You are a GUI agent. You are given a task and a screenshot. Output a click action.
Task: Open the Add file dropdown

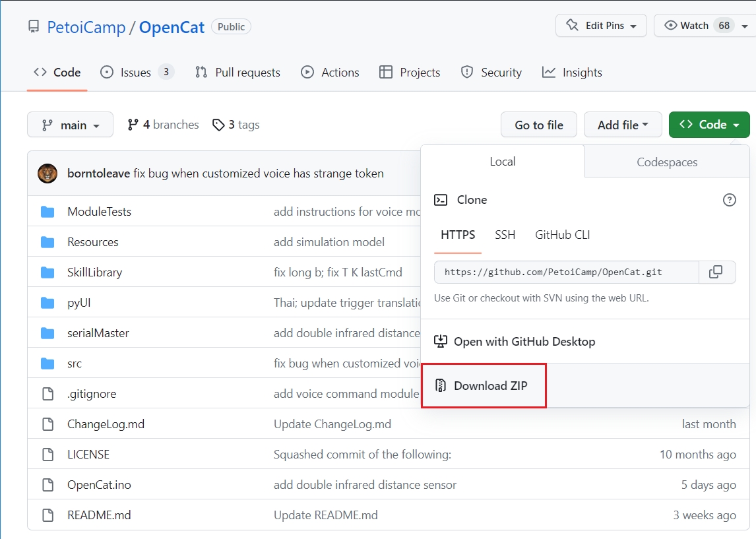(x=622, y=125)
